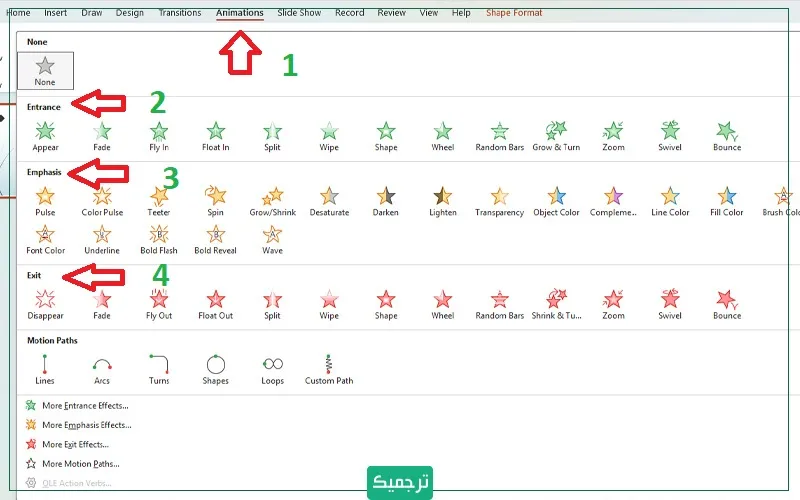Click More Motion Paths option
Screen dimensions: 800x500
(82, 464)
